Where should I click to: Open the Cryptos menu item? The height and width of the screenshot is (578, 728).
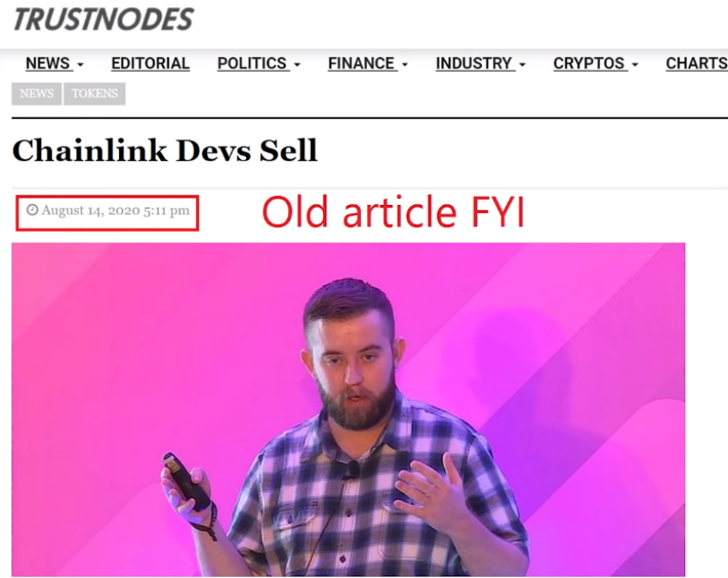[589, 64]
